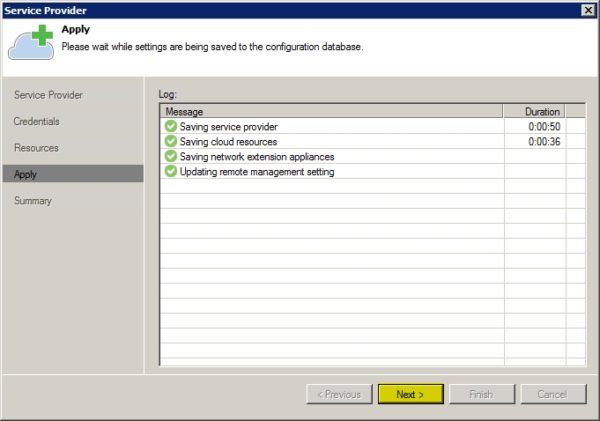Select 'Updating remote management setting' log row
Screen dimensions: 600x421
coord(372,171)
